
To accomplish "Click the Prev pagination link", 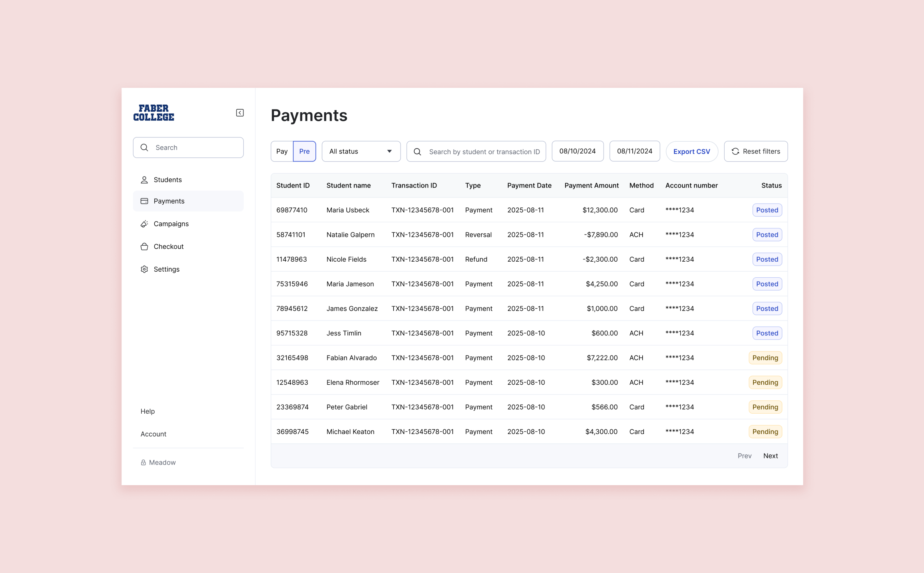I will (x=744, y=456).
